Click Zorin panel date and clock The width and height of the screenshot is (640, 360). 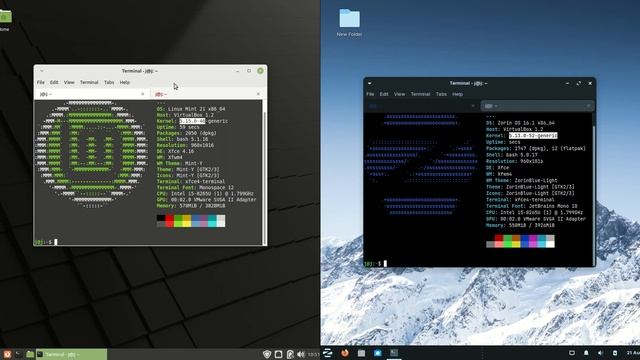[x=633, y=353]
